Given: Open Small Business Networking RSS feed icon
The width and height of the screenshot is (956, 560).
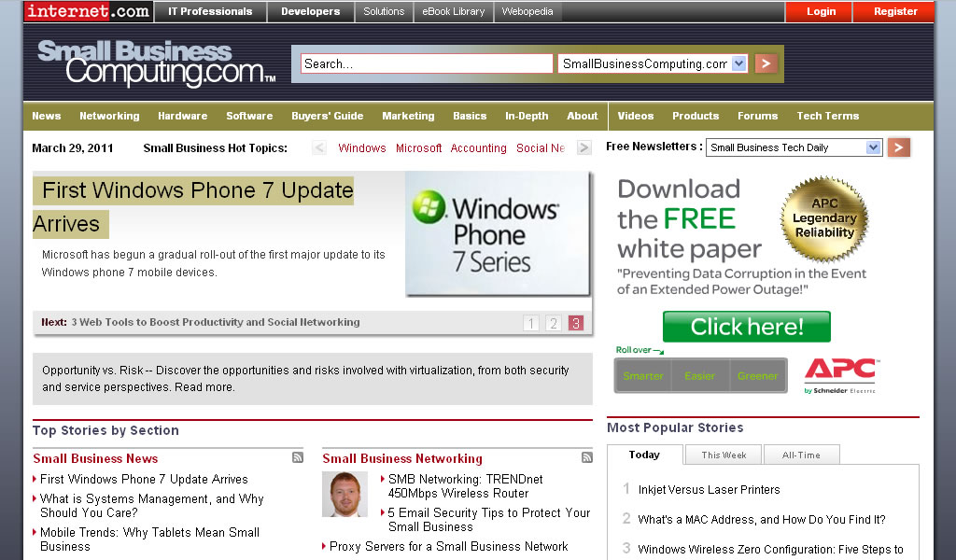Looking at the screenshot, I should click(587, 457).
